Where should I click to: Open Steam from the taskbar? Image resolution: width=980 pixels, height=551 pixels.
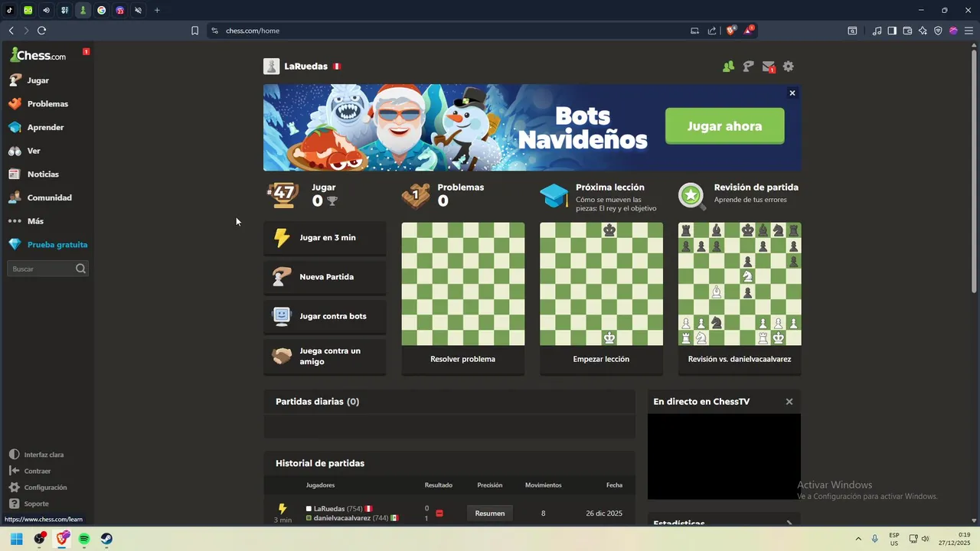click(106, 539)
